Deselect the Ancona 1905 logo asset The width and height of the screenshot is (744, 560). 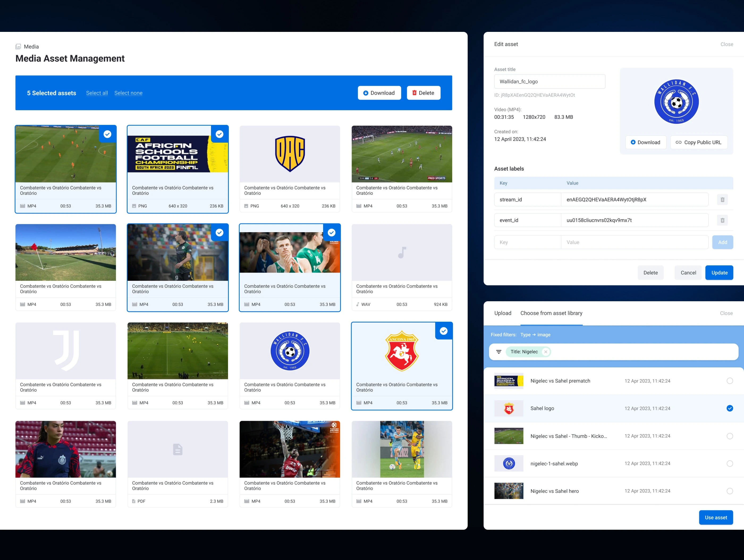coord(443,331)
